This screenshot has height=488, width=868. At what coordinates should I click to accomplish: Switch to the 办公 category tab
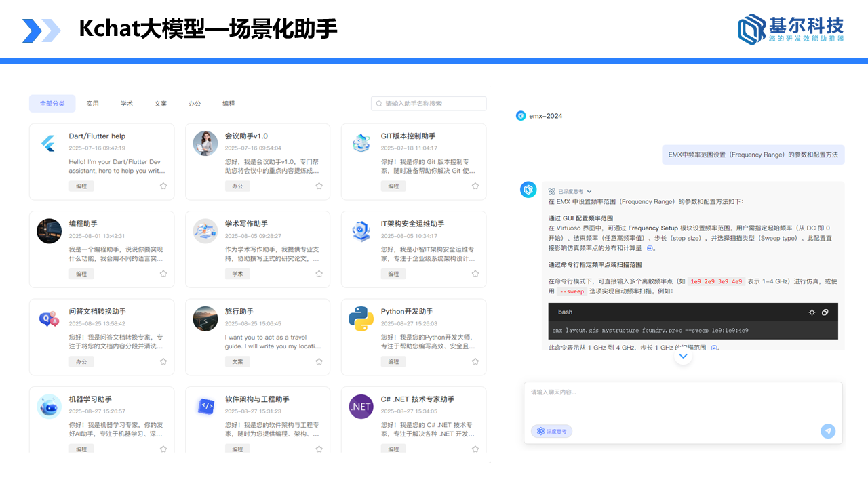coord(194,103)
